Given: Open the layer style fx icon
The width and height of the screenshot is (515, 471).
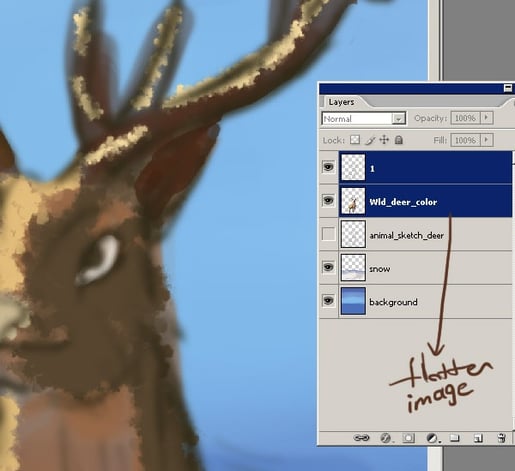Looking at the screenshot, I should point(386,438).
